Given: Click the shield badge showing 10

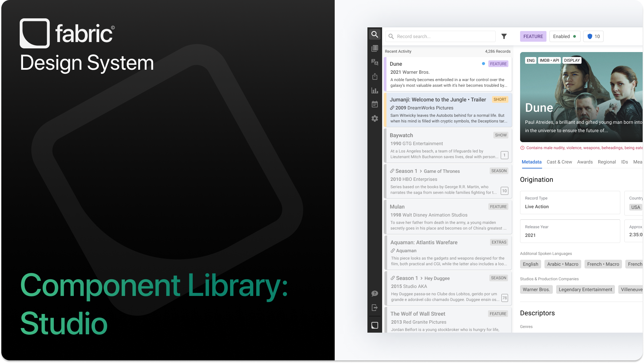Looking at the screenshot, I should tap(593, 36).
